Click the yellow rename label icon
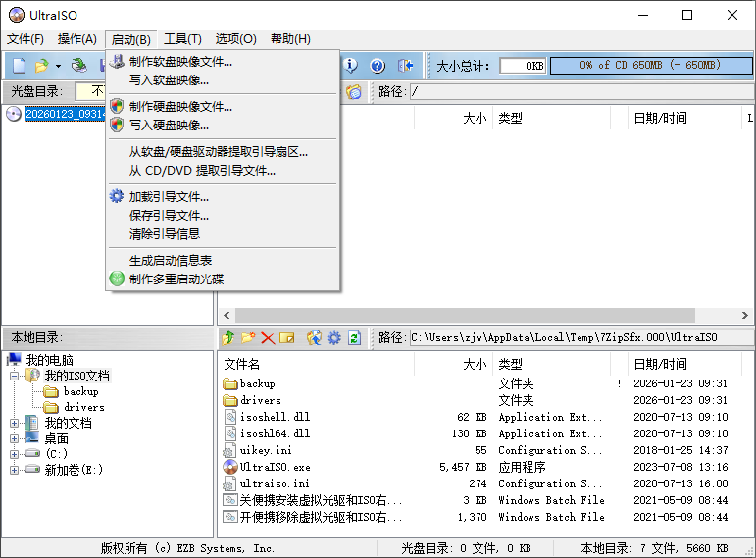 pyautogui.click(x=287, y=338)
